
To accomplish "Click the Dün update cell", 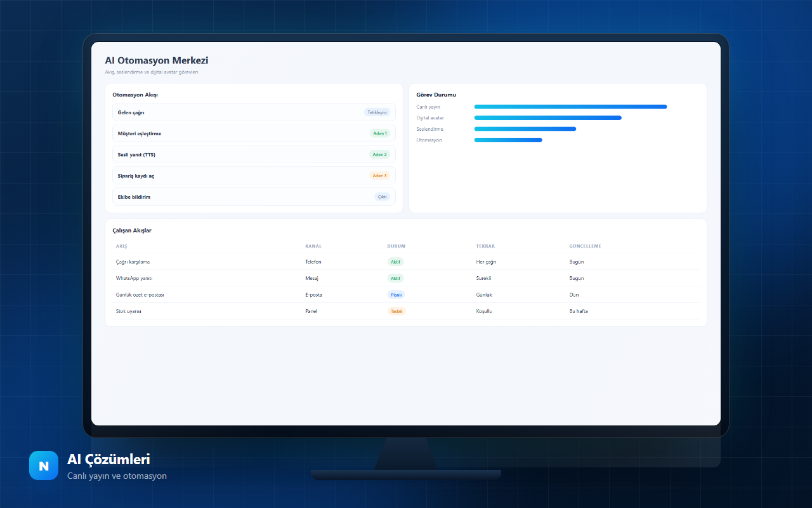I will pyautogui.click(x=574, y=295).
